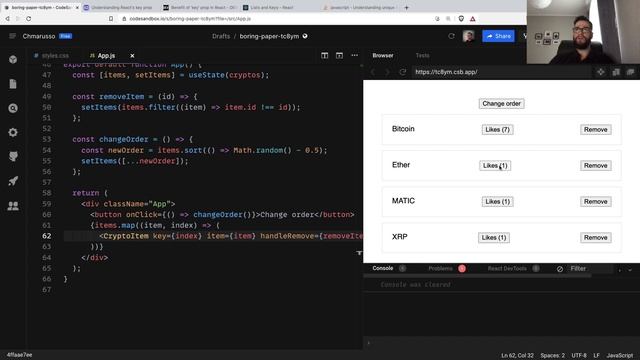Click the XRP Likes (1) button
Screen dimensions: 640x360
[493, 237]
